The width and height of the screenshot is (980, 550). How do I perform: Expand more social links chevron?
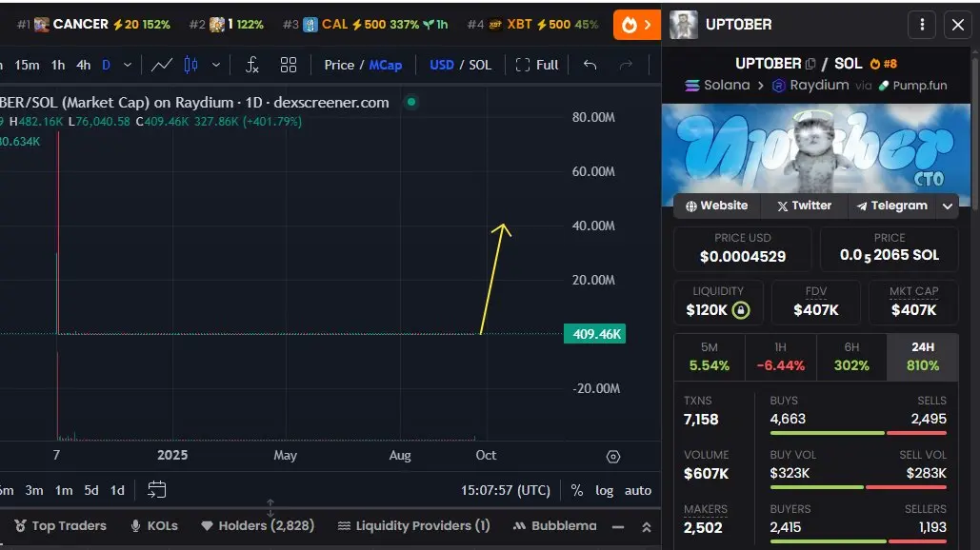pos(948,206)
